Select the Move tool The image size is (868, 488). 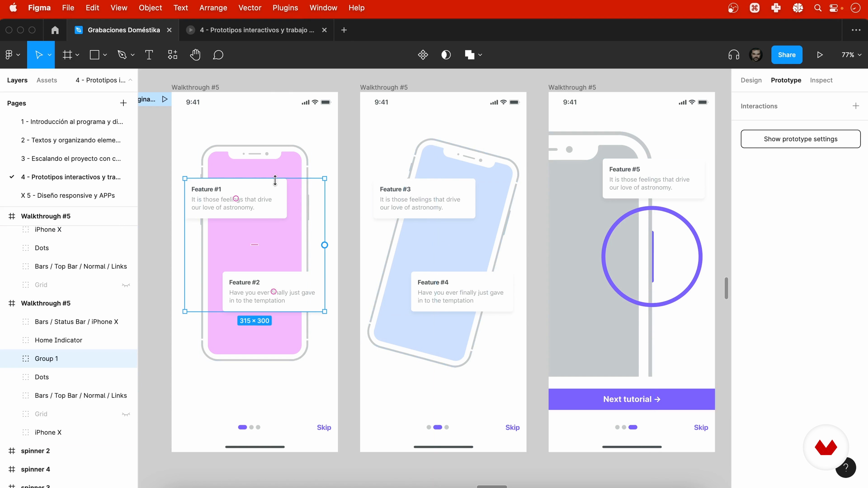(x=39, y=54)
